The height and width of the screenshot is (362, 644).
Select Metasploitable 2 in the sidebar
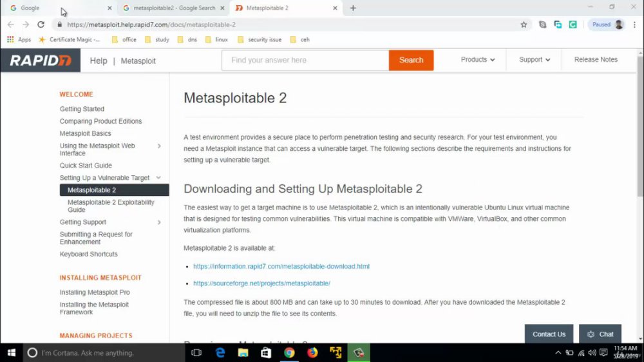pos(114,190)
